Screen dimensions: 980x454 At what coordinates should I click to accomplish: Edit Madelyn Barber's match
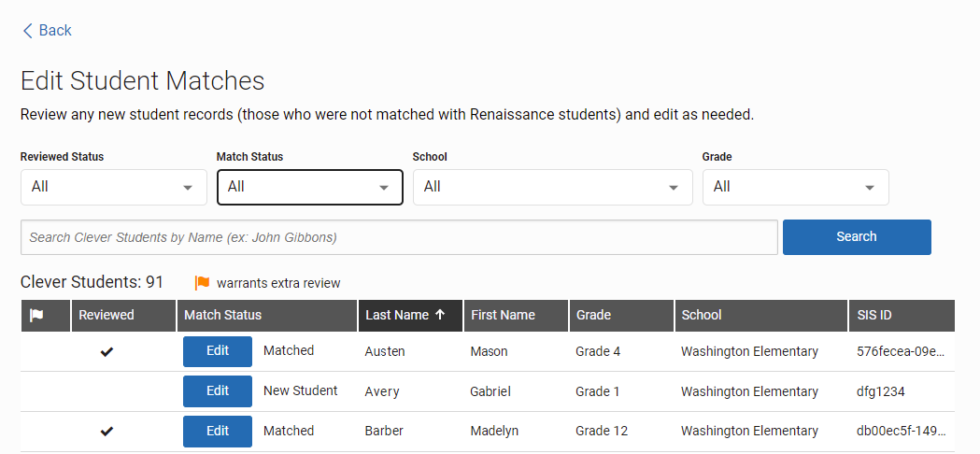[x=218, y=432]
